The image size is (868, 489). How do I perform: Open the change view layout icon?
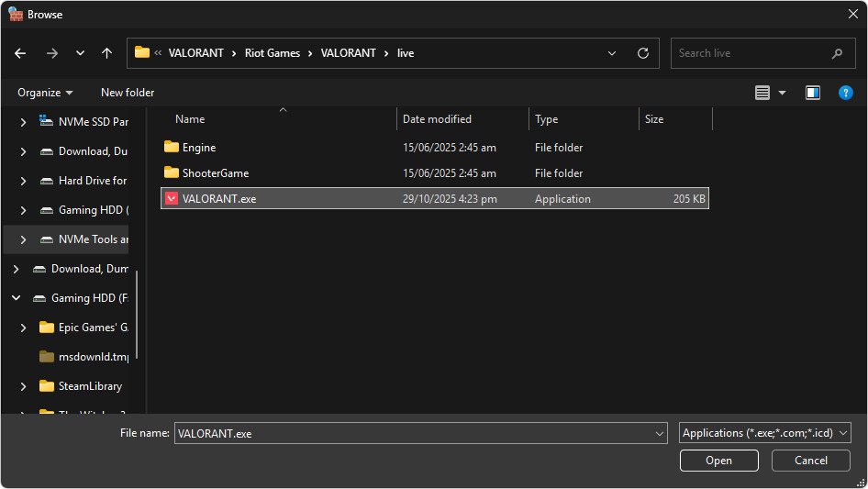click(x=762, y=93)
